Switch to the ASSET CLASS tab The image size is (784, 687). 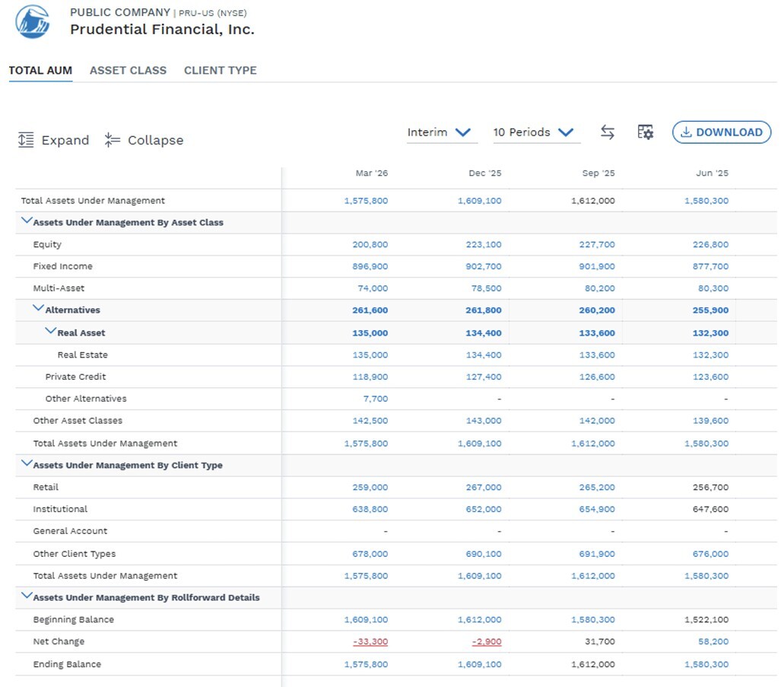[128, 71]
